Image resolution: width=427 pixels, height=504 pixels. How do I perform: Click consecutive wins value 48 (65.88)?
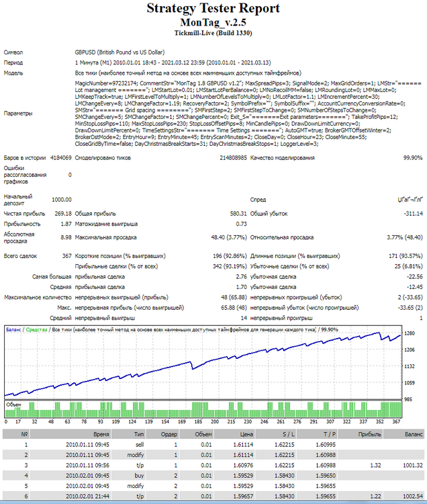(234, 297)
